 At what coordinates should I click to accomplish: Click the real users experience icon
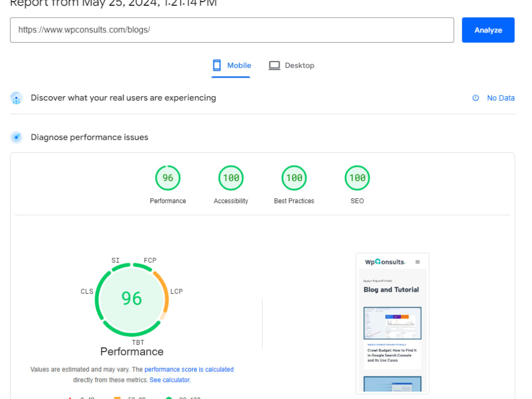click(16, 98)
